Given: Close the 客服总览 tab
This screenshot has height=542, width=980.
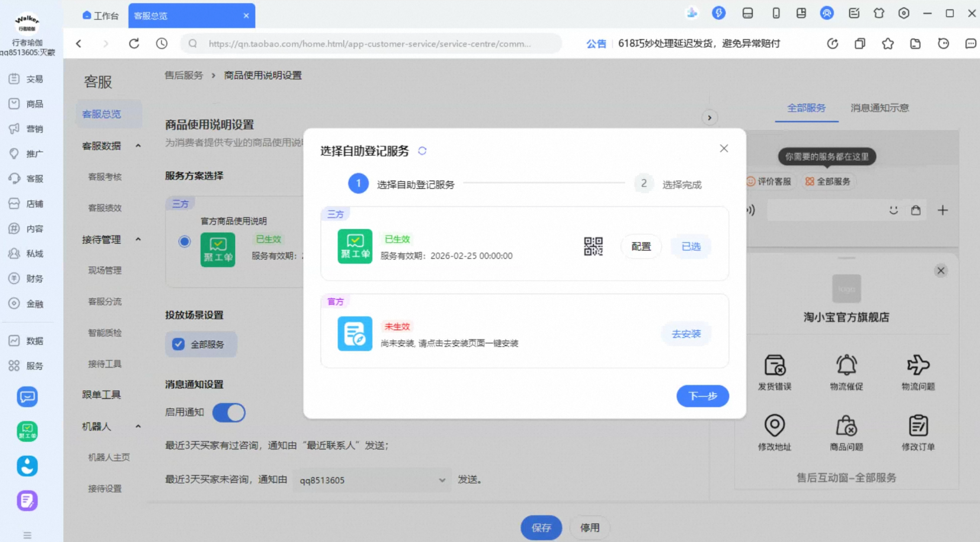Looking at the screenshot, I should coord(246,16).
